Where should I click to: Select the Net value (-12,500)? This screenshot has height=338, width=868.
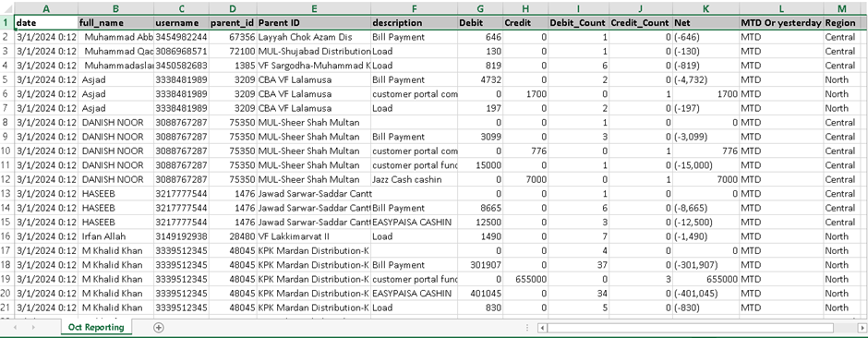click(705, 222)
